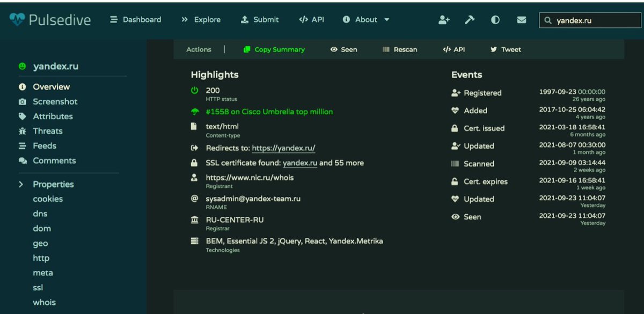
Task: Click the sysadmin@yandex-team.ru text
Action: (253, 199)
